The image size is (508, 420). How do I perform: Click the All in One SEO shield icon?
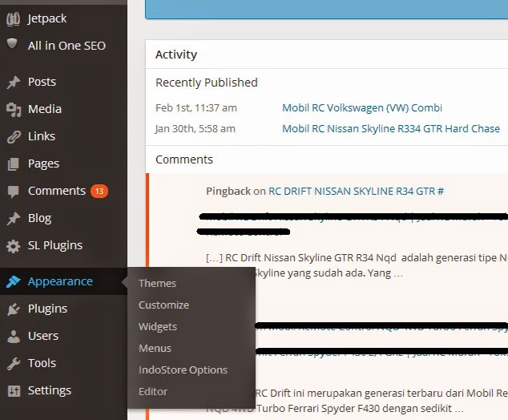point(12,43)
